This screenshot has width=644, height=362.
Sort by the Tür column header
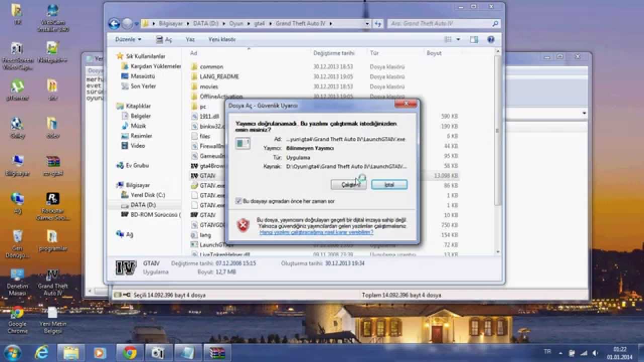click(375, 53)
